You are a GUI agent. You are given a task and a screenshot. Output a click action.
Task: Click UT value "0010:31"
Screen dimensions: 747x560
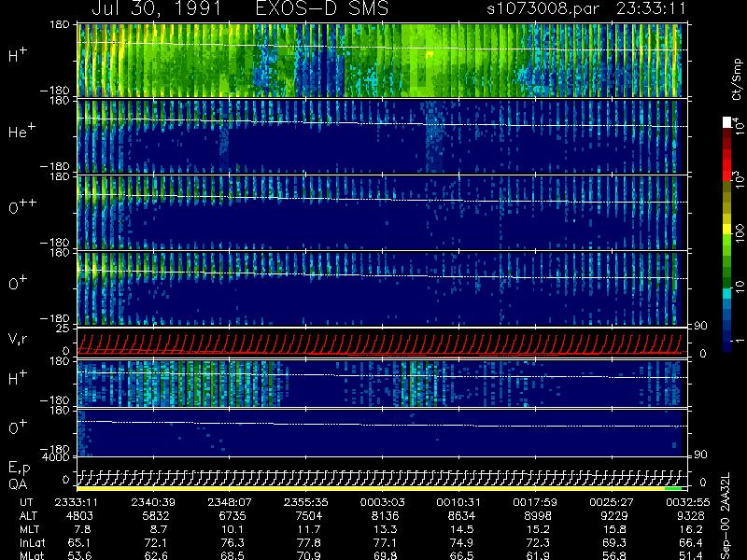coord(458,502)
